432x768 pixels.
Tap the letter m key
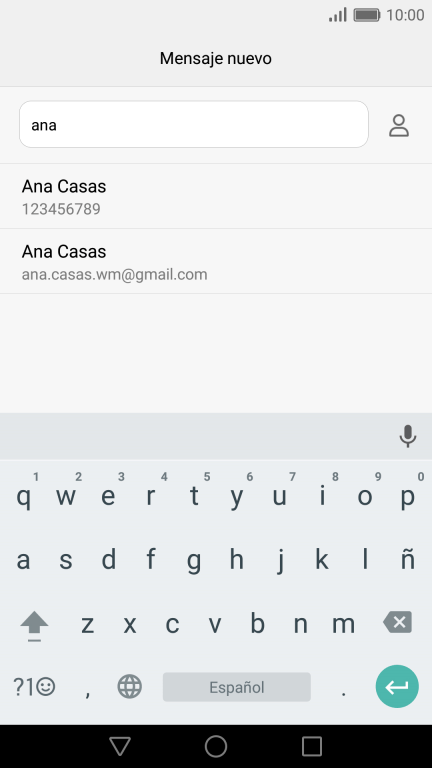tap(343, 624)
